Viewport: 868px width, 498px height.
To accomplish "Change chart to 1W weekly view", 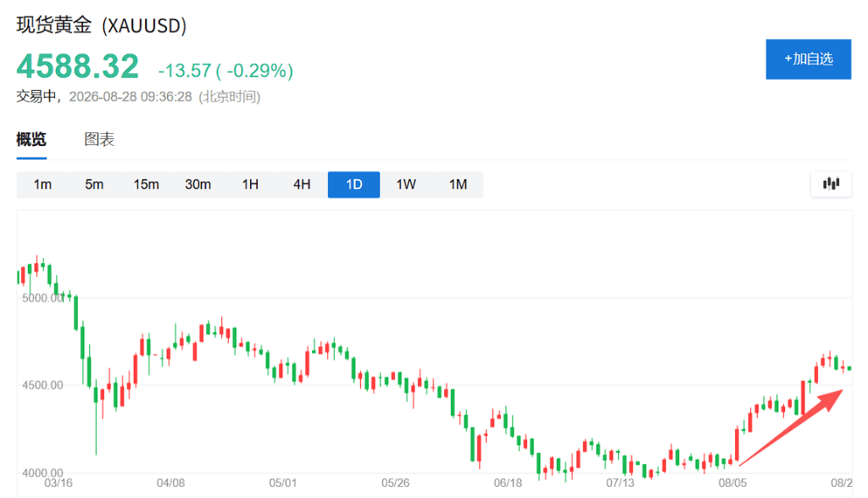I will 406,184.
